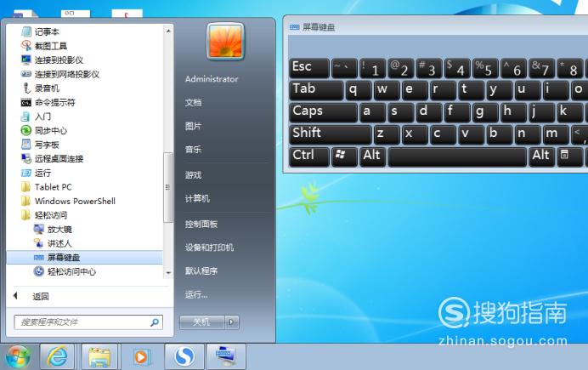
Task: Click on-screen keyboard taskbar icon
Action: point(226,356)
